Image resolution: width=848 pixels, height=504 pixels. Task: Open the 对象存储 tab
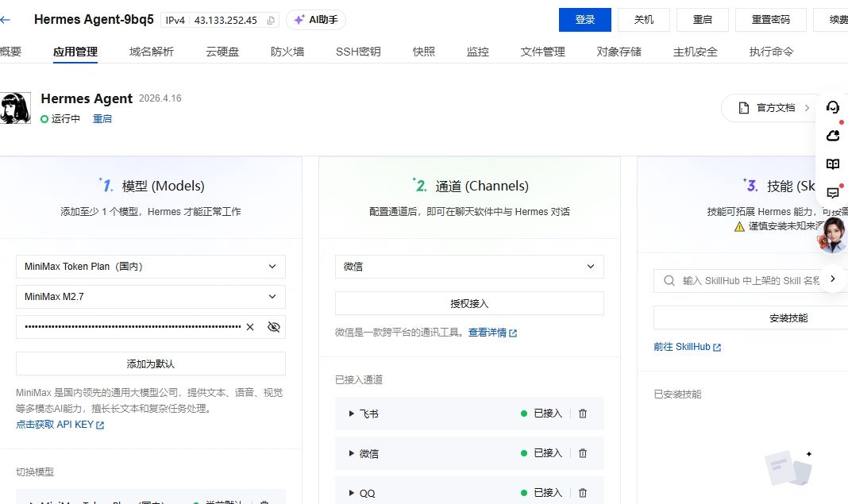619,52
